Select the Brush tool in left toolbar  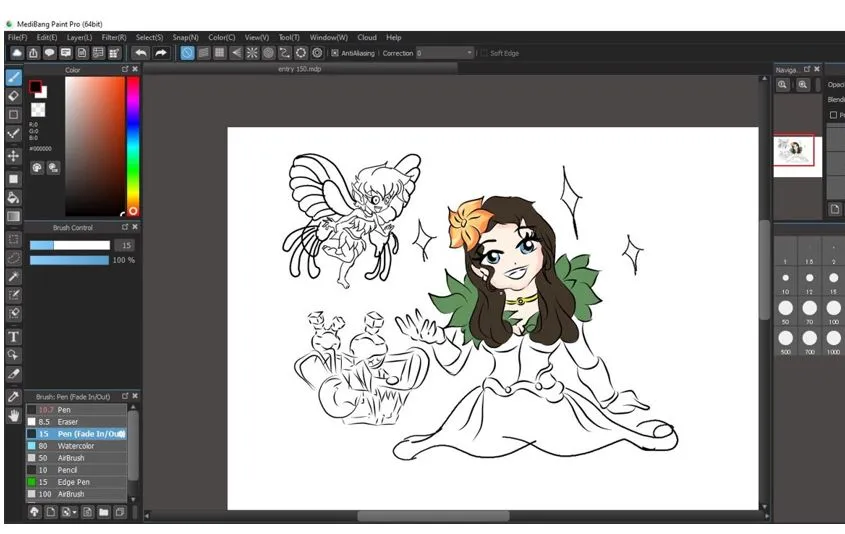(x=14, y=78)
